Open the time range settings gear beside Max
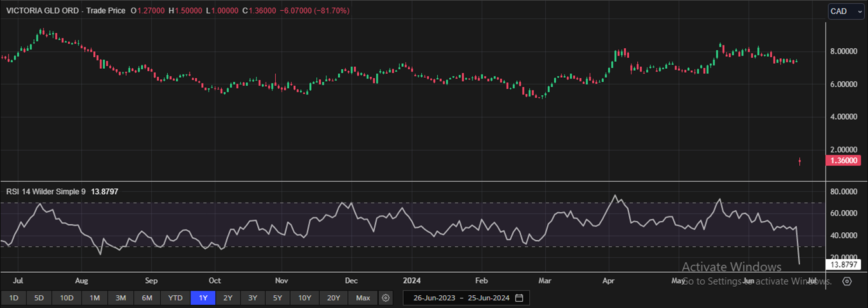Image resolution: width=868 pixels, height=308 pixels. click(386, 298)
